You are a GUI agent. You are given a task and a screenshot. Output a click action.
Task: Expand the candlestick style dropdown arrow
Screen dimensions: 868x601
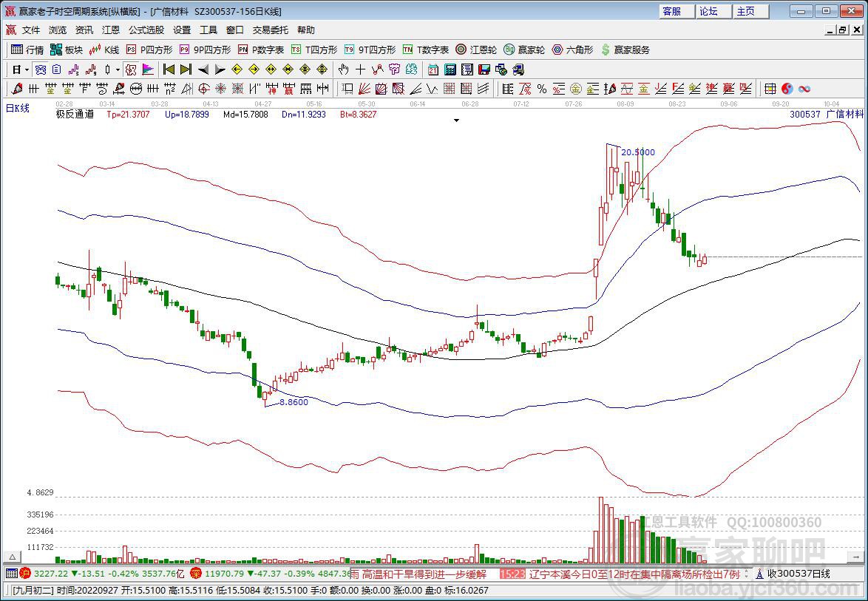pyautogui.click(x=118, y=69)
